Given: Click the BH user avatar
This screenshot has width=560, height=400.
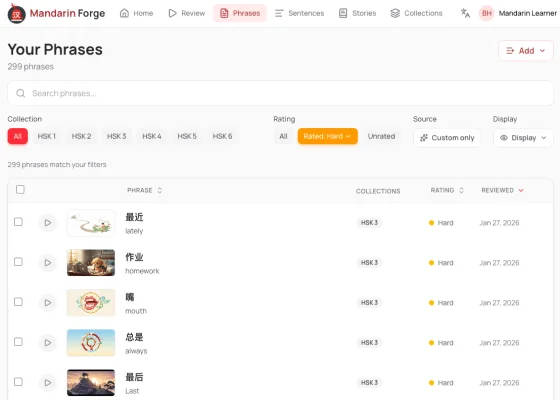Looking at the screenshot, I should coord(486,13).
